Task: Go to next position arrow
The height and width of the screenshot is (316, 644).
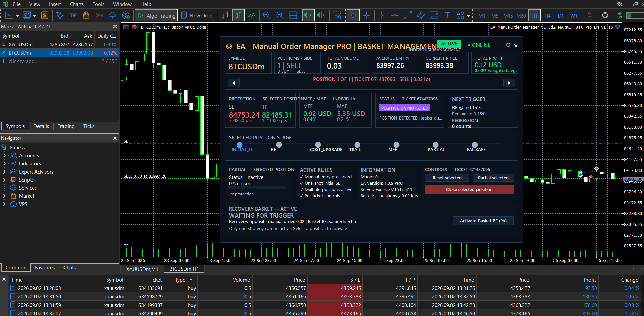Action: coord(509,83)
